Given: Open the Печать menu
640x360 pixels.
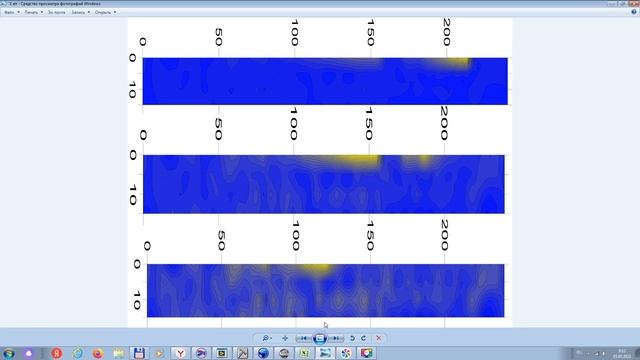Looking at the screenshot, I should 31,12.
